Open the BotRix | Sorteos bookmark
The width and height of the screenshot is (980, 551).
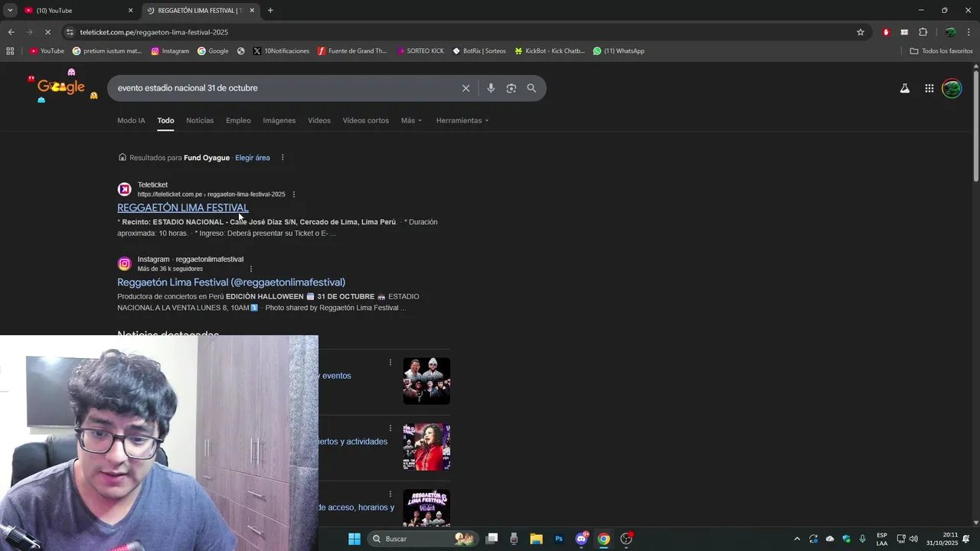point(479,51)
